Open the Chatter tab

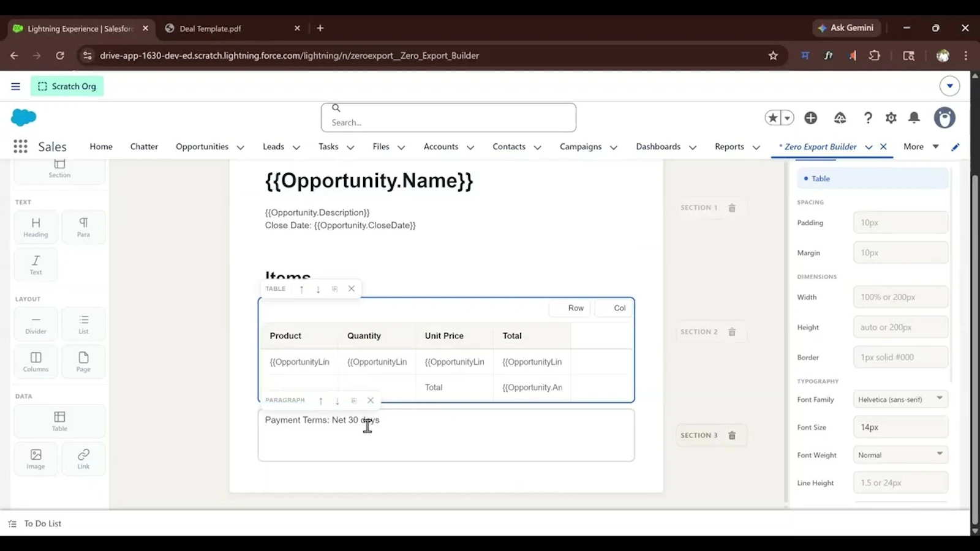[144, 147]
